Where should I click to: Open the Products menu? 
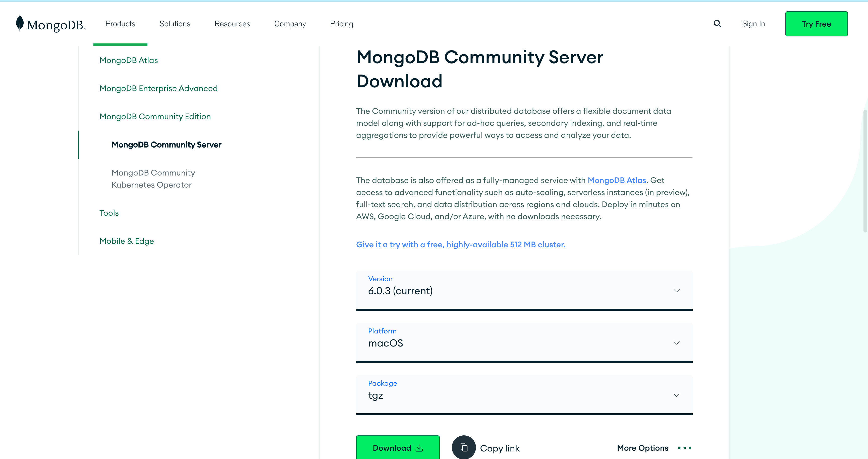click(x=120, y=24)
